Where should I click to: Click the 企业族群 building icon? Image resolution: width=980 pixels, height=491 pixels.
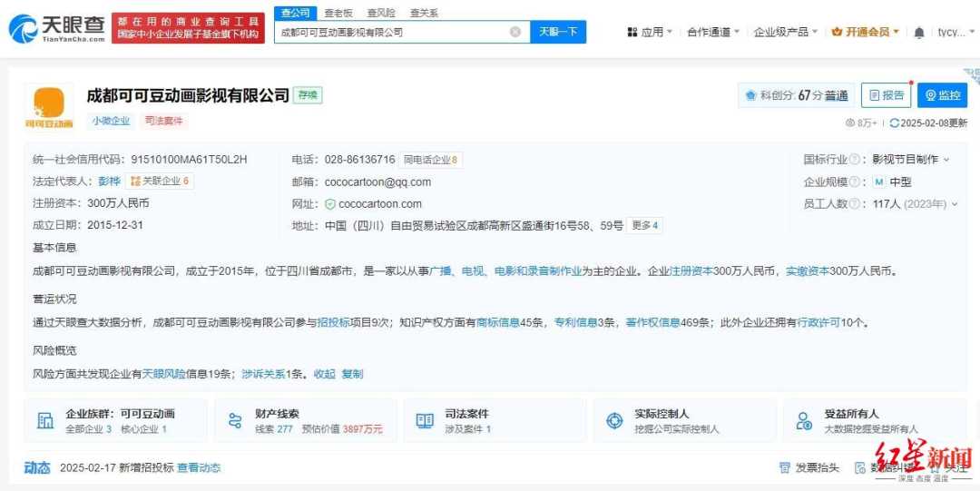pos(45,420)
